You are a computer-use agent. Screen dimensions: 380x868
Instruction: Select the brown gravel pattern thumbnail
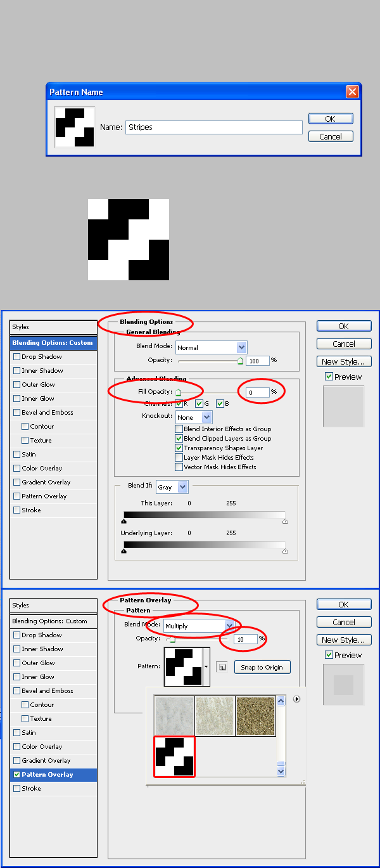click(x=255, y=716)
